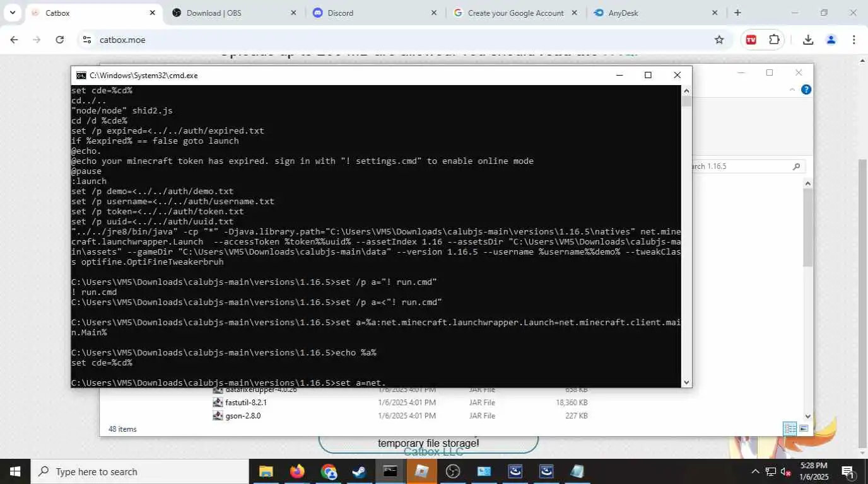Open Chrome downloads icon
Viewport: 868px width, 484px height.
pyautogui.click(x=807, y=40)
